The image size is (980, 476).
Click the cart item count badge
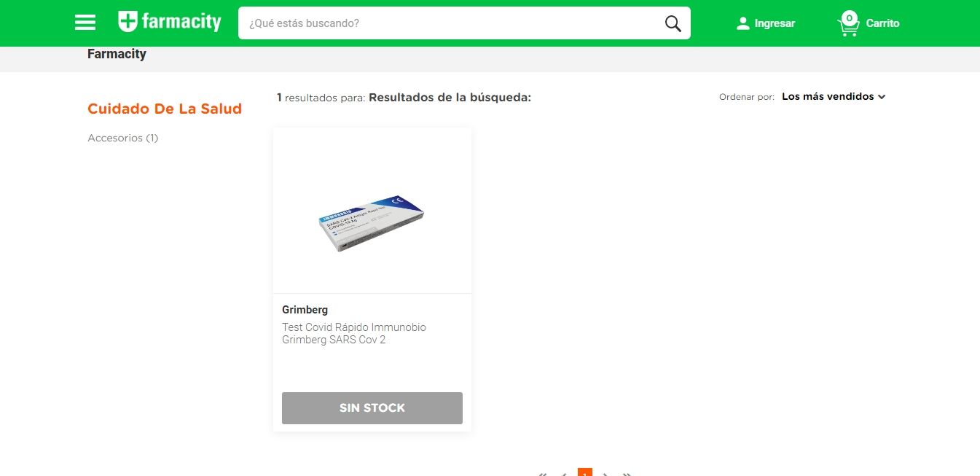click(849, 17)
